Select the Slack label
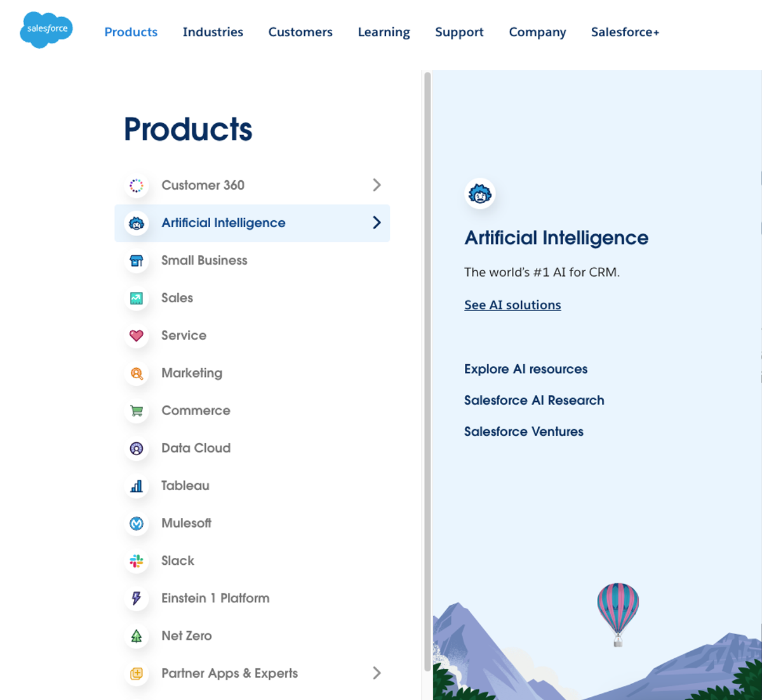 pyautogui.click(x=178, y=560)
